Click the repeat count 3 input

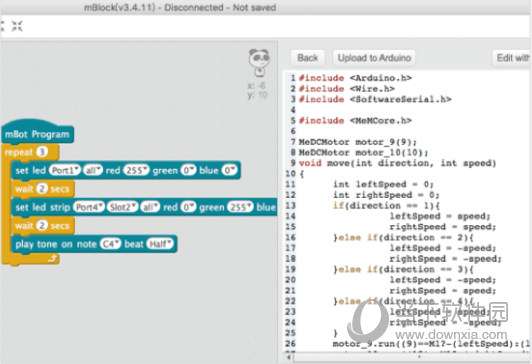point(42,152)
